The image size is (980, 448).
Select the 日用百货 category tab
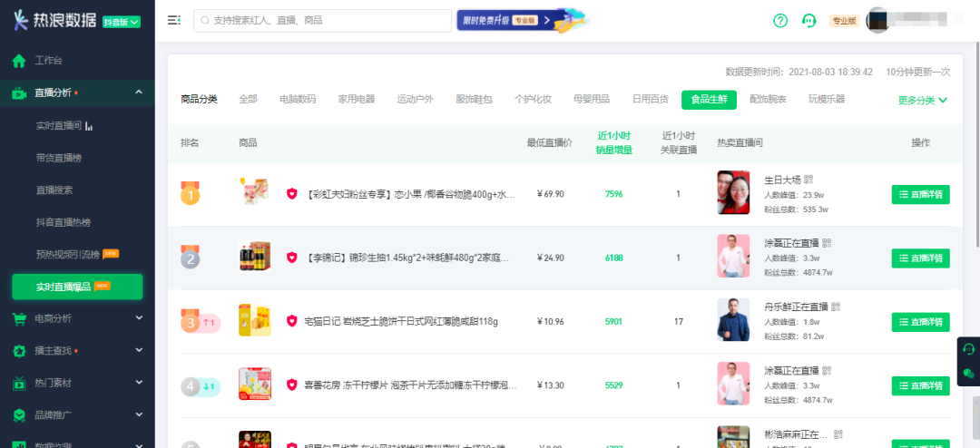pos(650,99)
